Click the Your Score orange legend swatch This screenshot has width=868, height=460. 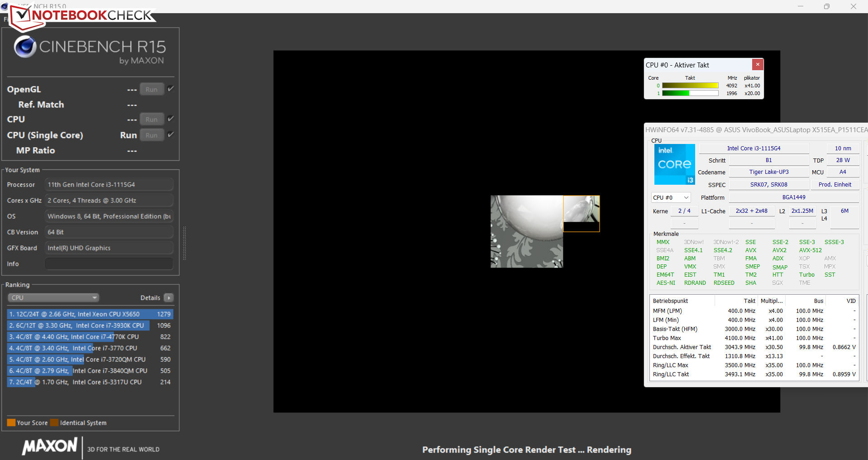click(11, 422)
